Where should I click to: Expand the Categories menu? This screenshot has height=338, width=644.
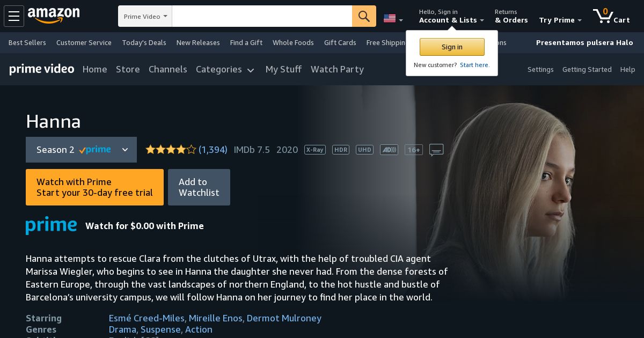[x=225, y=69]
